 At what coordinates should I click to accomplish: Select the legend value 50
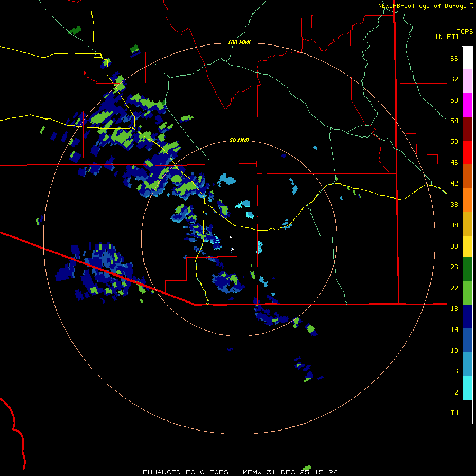[x=454, y=142]
